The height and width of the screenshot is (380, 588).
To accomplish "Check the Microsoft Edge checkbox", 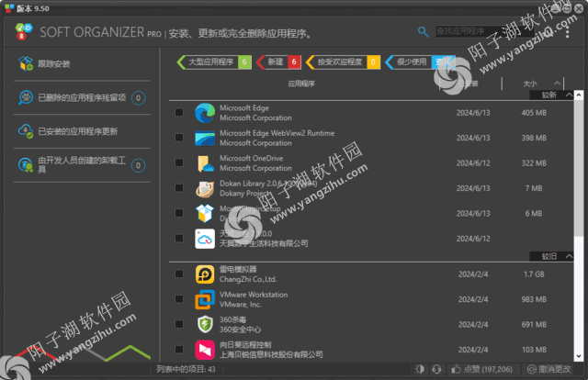I will coord(179,112).
